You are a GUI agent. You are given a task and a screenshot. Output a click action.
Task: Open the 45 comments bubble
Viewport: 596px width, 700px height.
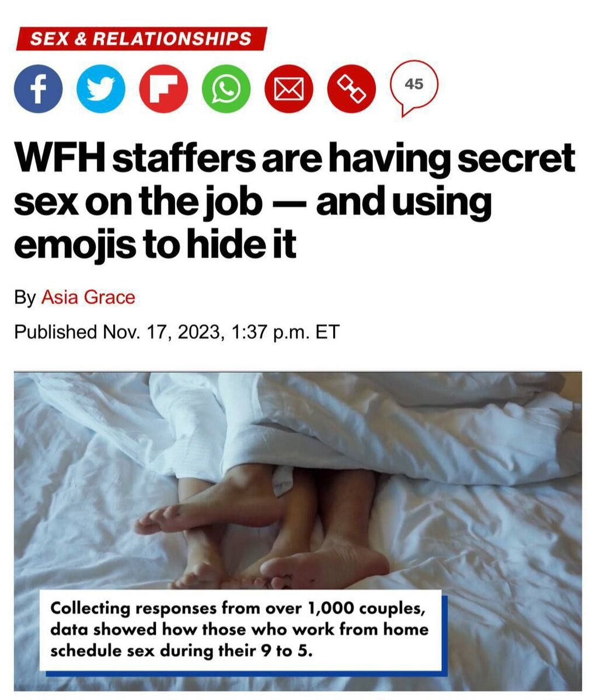[414, 86]
